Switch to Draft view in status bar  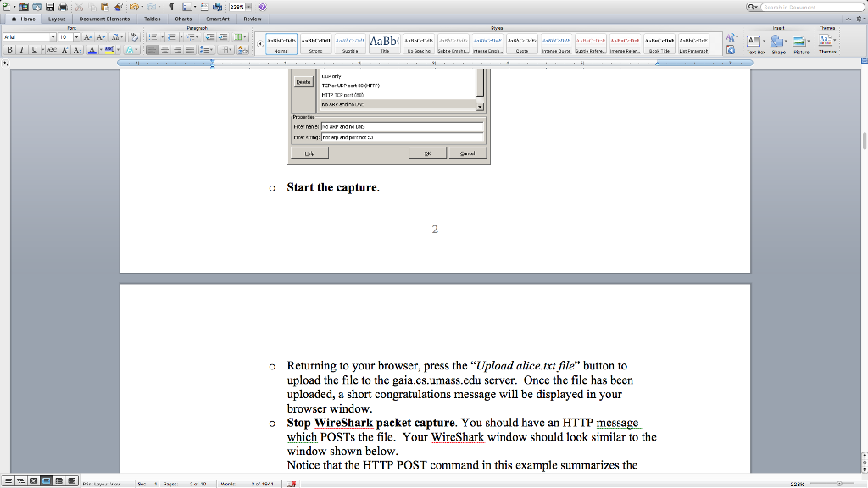(8, 481)
